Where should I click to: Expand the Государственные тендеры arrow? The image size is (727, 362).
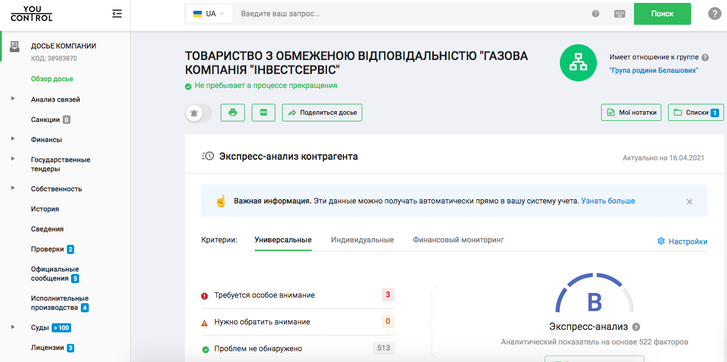click(13, 159)
